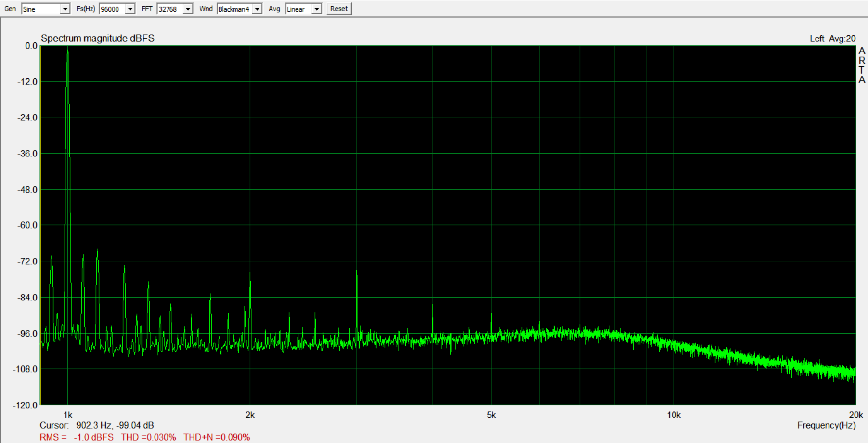Viewport: 868px width, 443px height.
Task: Click the Wnd label in the toolbar
Action: [x=206, y=9]
